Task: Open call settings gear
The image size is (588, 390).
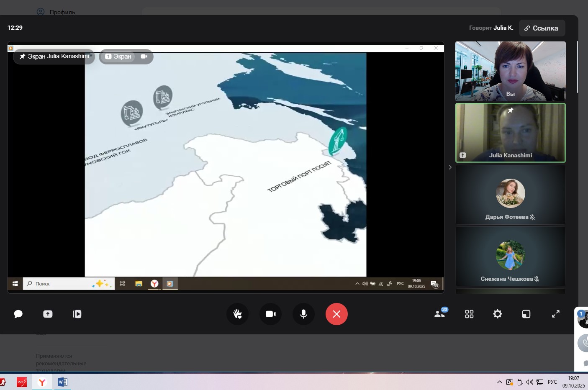Action: point(497,314)
